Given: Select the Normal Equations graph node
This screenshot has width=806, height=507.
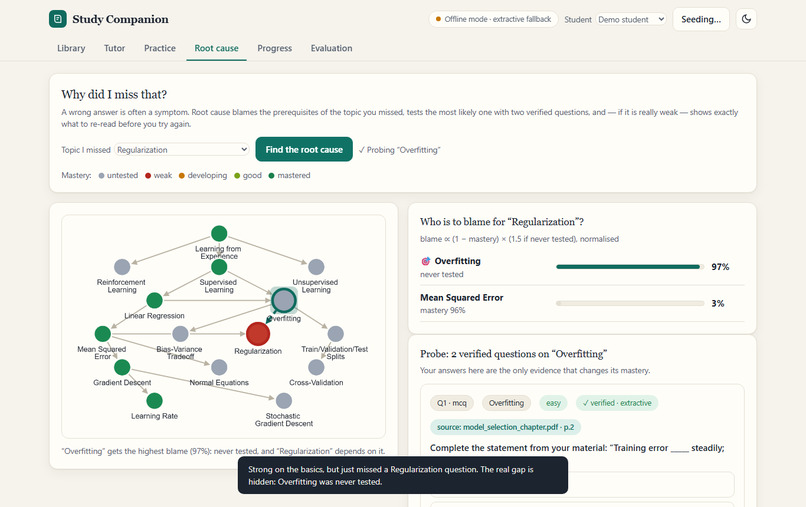Looking at the screenshot, I should 219,367.
